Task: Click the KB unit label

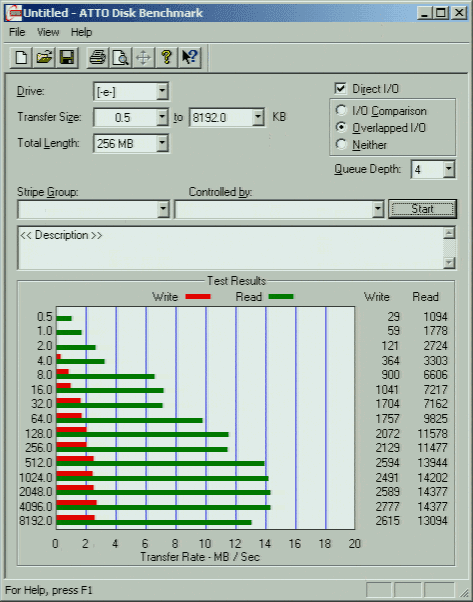Action: pyautogui.click(x=279, y=117)
